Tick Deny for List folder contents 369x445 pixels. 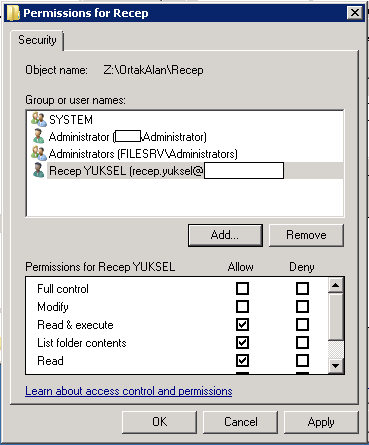tap(302, 342)
